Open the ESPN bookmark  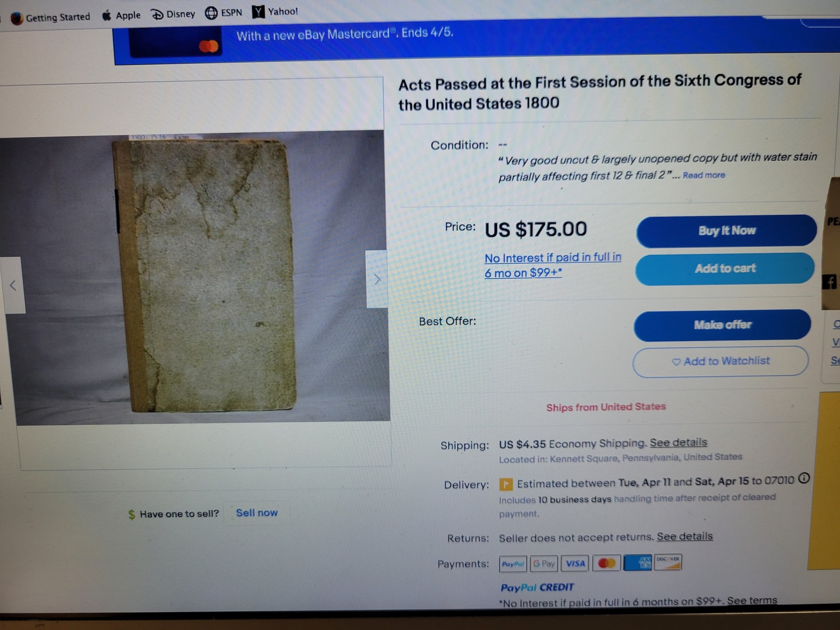(x=224, y=13)
